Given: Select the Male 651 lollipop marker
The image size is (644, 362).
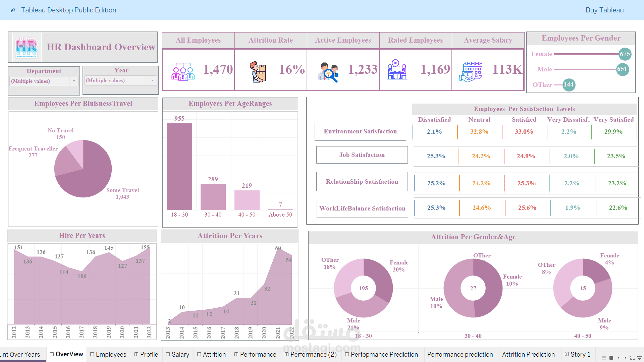Looking at the screenshot, I should (x=622, y=69).
